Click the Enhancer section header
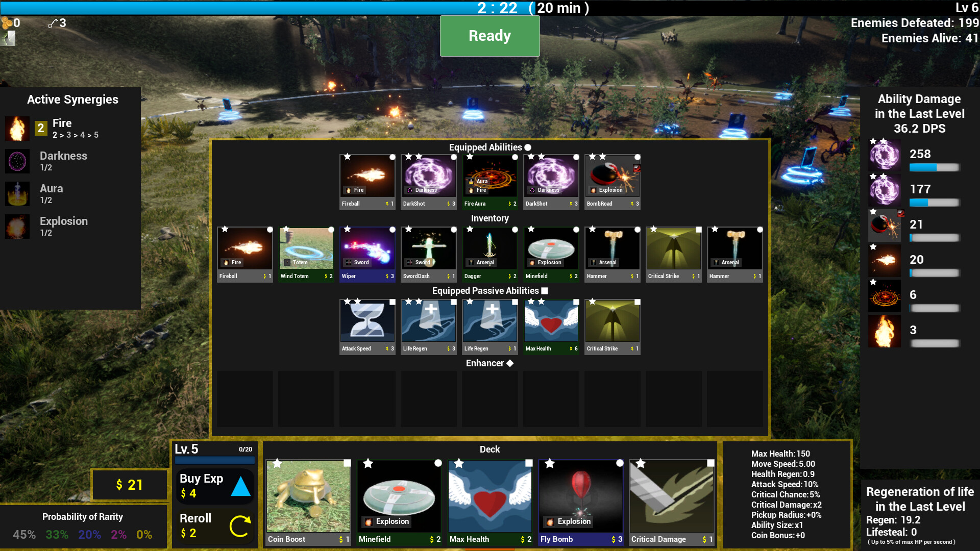980x551 pixels. point(489,363)
